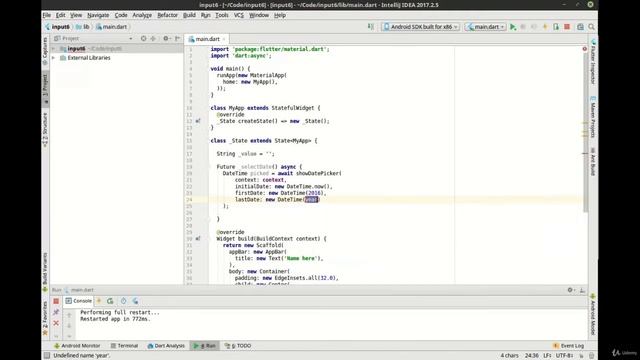The width and height of the screenshot is (640, 360).
Task: Toggle the Project side tool window tab
Action: point(45,88)
